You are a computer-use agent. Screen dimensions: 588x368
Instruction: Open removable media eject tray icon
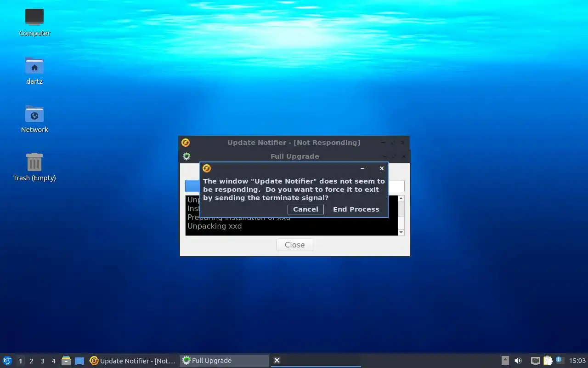pyautogui.click(x=505, y=361)
